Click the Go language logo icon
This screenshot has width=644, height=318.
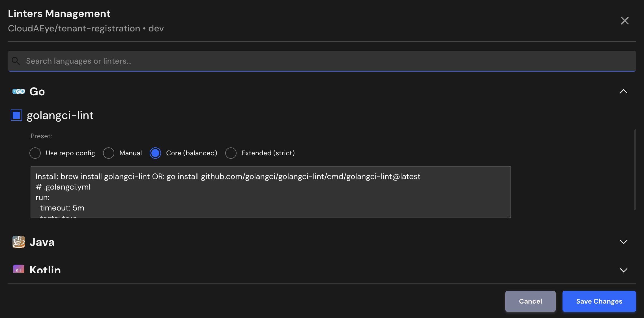click(x=19, y=91)
